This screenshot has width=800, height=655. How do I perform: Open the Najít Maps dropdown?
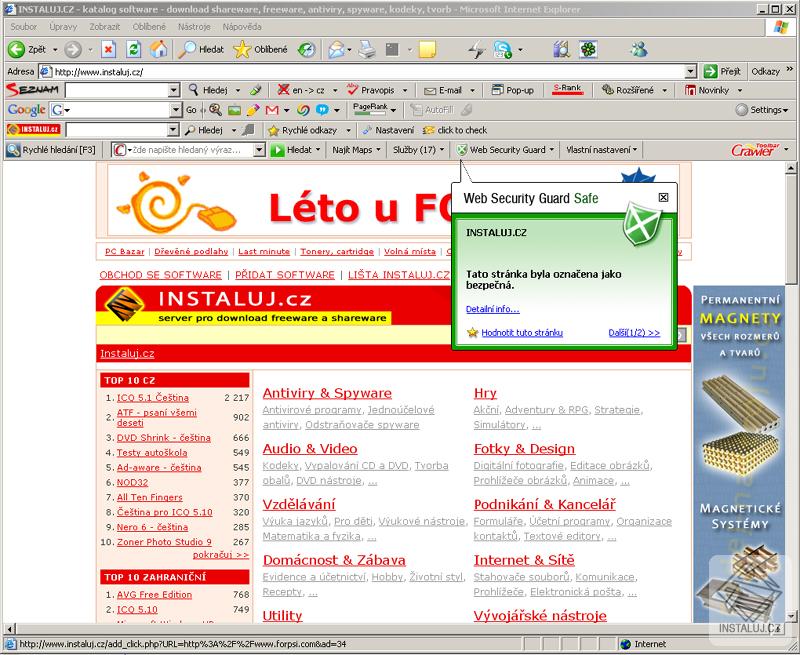pos(379,149)
